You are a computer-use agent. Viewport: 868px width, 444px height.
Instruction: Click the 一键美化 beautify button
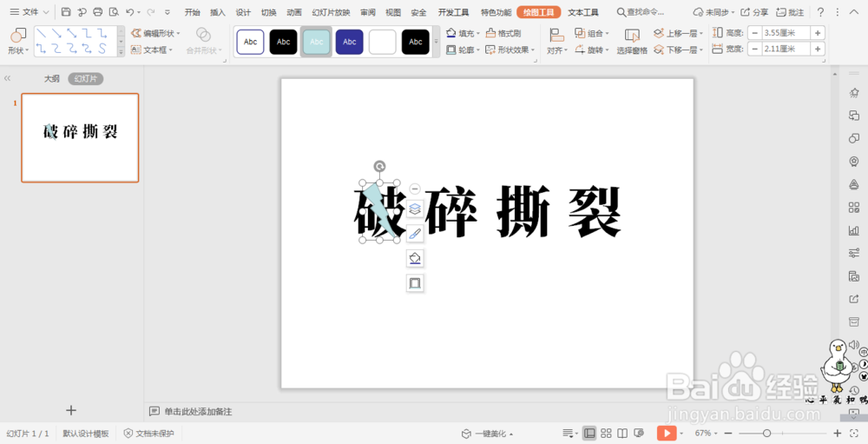point(487,434)
